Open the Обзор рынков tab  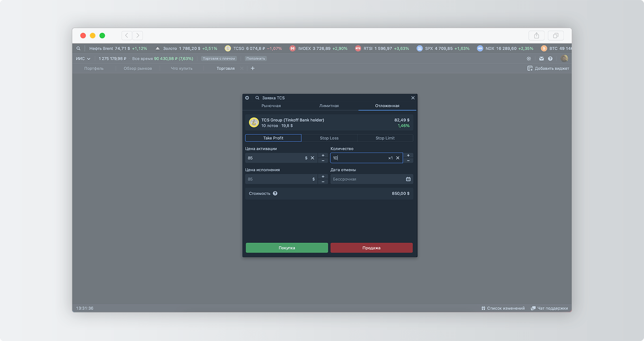click(138, 68)
